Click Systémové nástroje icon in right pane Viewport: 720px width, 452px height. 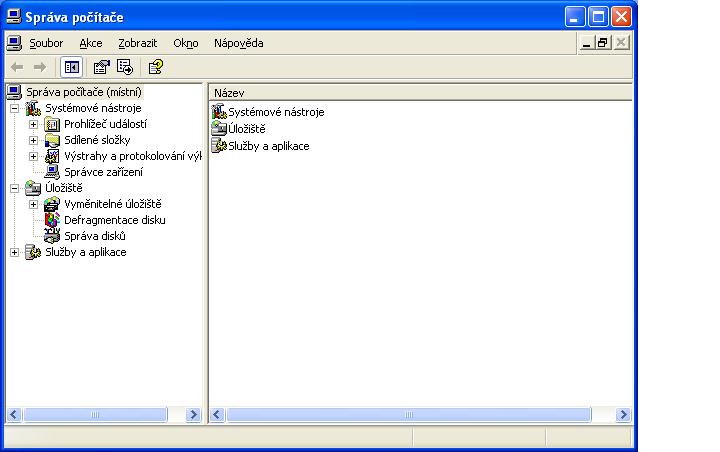(x=219, y=112)
